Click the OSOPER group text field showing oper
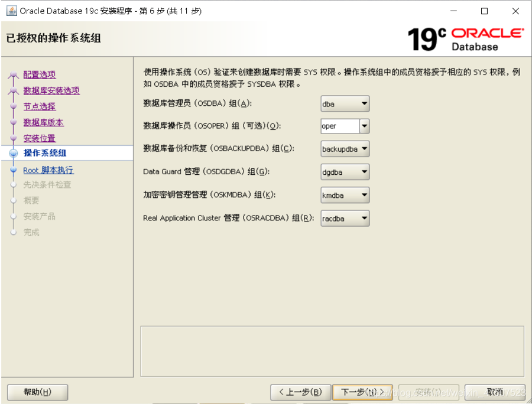 point(340,126)
